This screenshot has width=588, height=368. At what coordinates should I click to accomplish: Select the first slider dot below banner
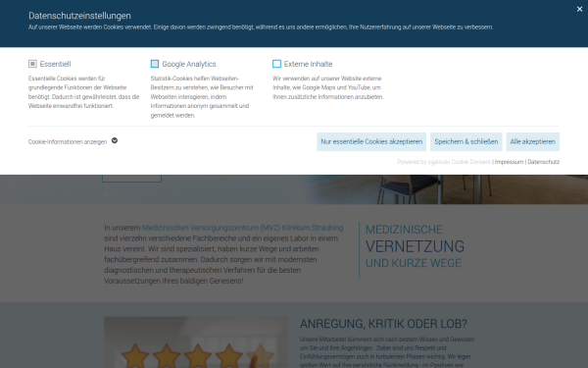click(106, 193)
